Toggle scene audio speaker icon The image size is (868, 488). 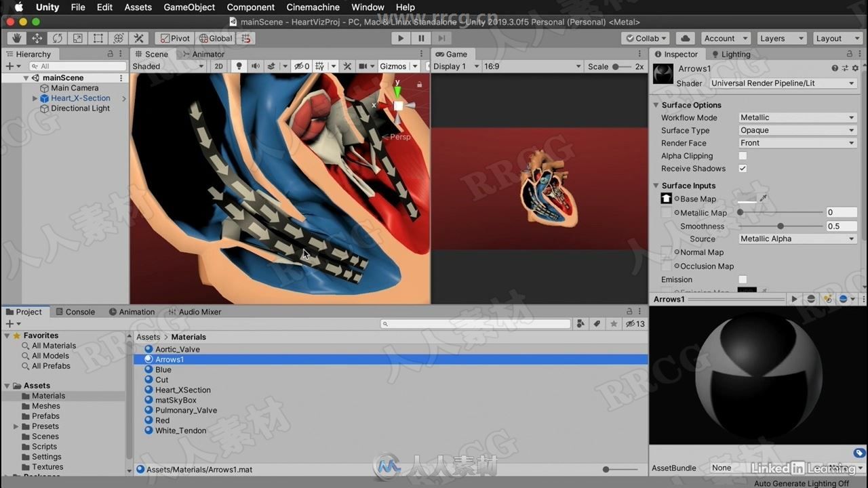255,66
